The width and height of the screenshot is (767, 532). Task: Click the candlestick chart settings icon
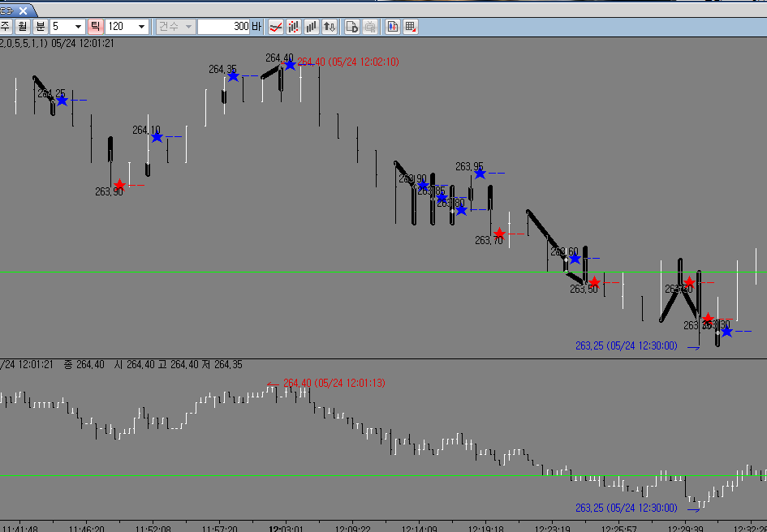coord(392,27)
